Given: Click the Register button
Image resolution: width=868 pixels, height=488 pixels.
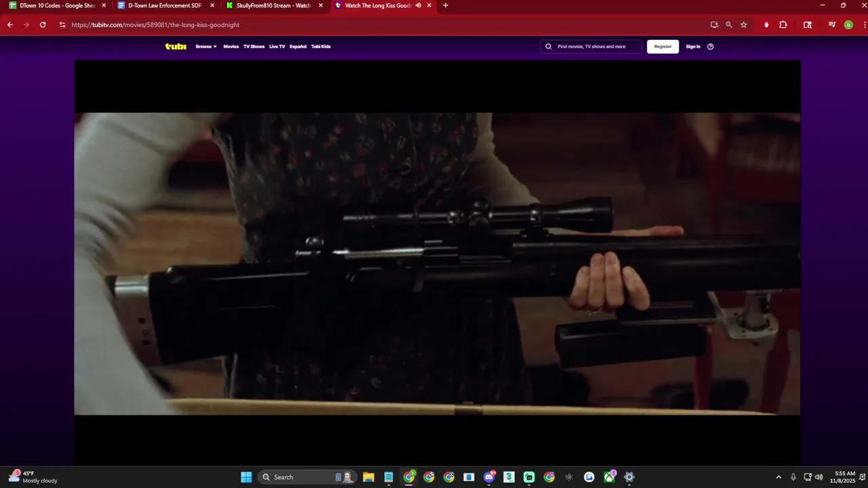Looking at the screenshot, I should pos(663,47).
